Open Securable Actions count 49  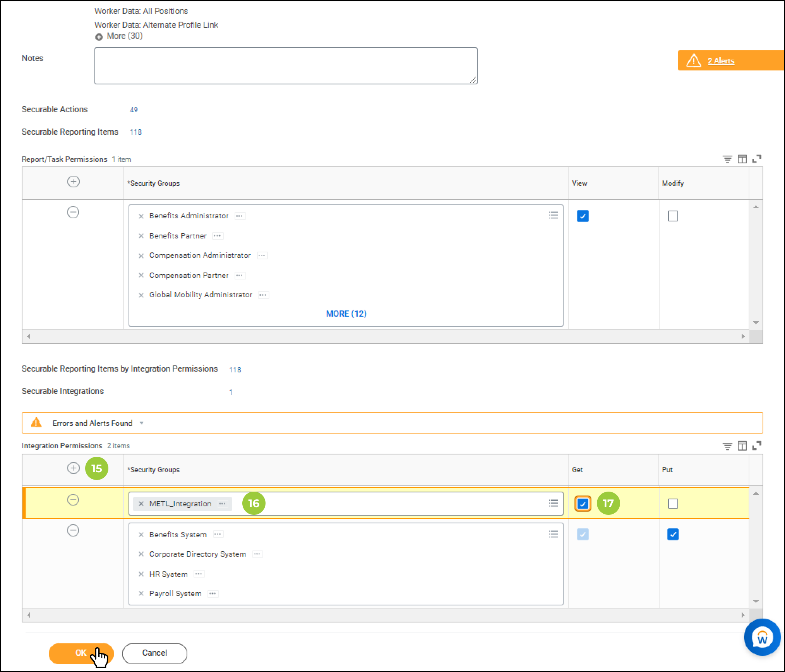pyautogui.click(x=134, y=110)
